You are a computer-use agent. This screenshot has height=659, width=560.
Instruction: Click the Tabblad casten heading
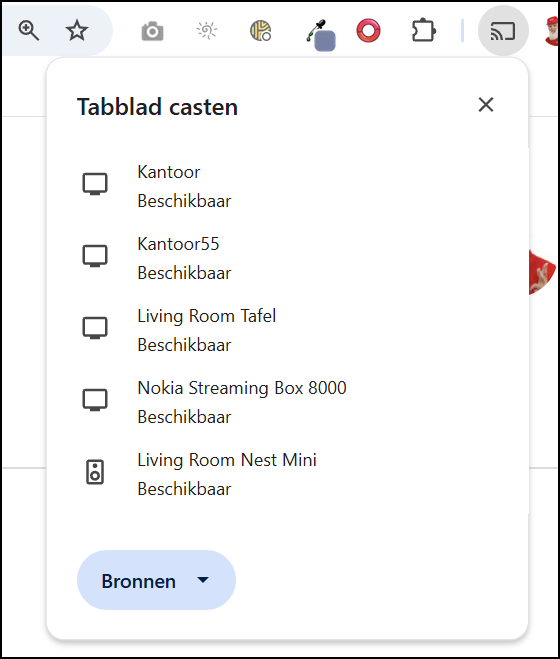[x=157, y=107]
